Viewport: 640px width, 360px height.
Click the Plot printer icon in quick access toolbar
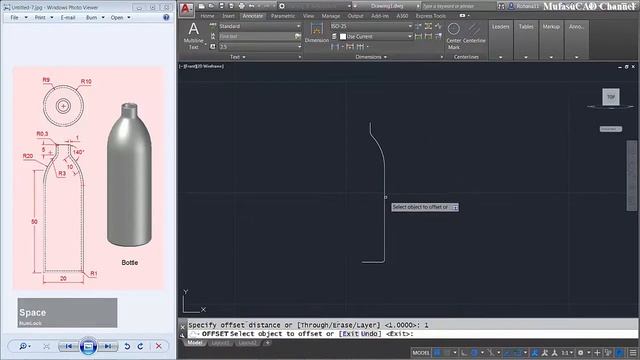coord(242,6)
